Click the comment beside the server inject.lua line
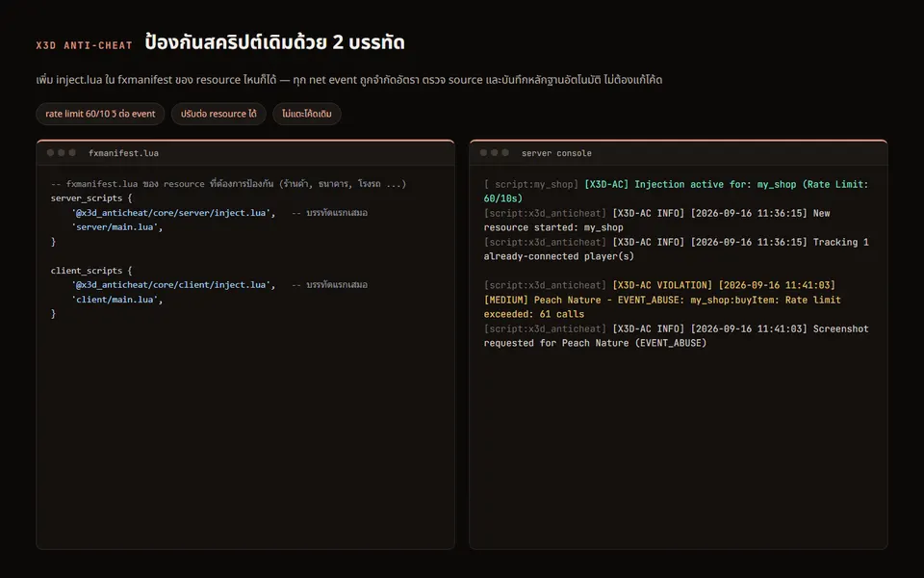Screen dimensions: 924x578 coord(329,213)
